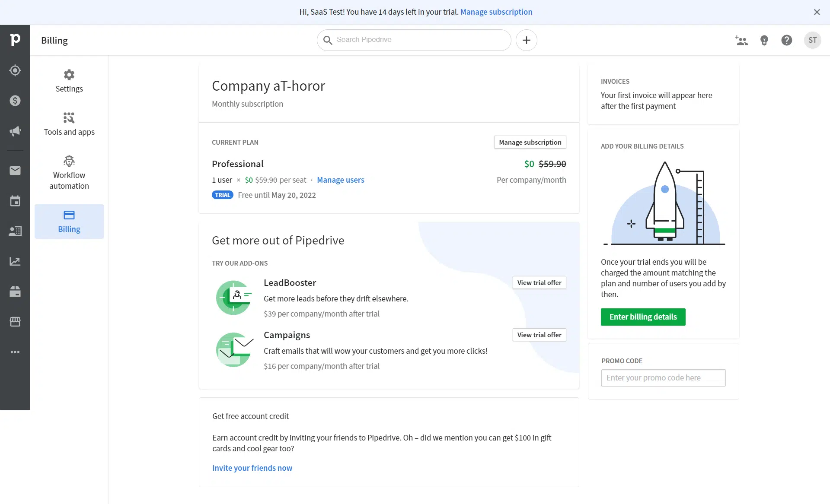Image resolution: width=830 pixels, height=504 pixels.
Task: Open Marketplace store icon in sidebar
Action: 15,322
